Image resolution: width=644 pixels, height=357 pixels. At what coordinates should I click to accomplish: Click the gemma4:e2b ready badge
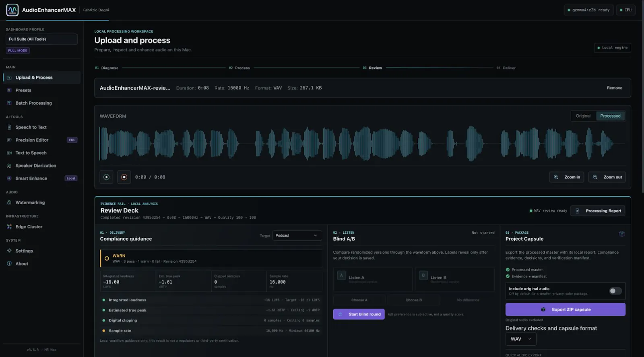click(588, 10)
